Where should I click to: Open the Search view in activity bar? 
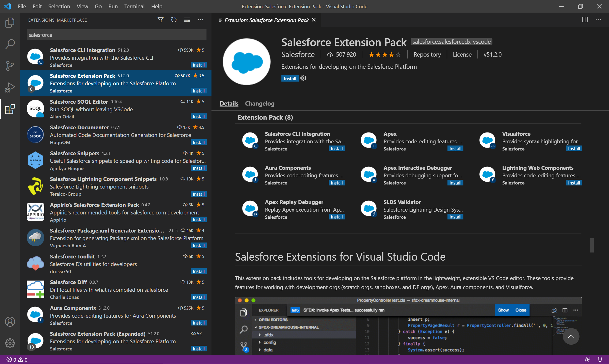tap(10, 44)
